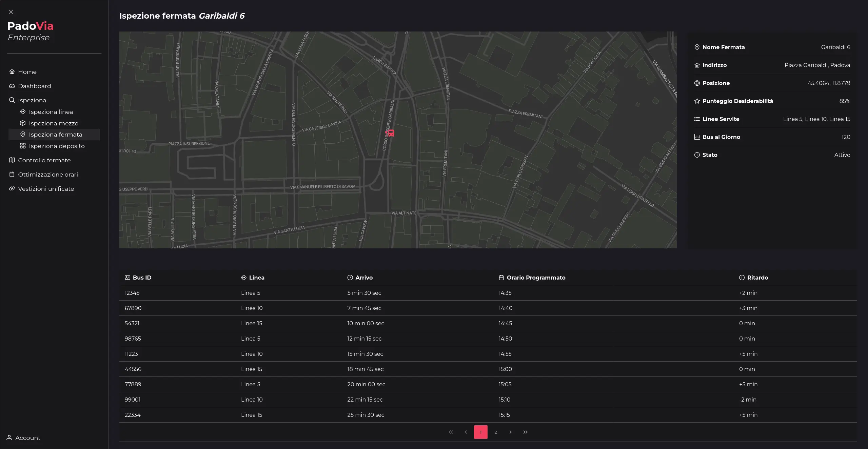
Task: Click Bus ID cell 54321
Action: pos(132,323)
